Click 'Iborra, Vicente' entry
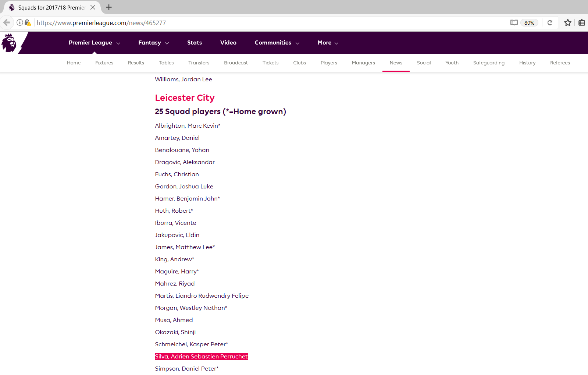Viewport: 588px width, 375px height. pyautogui.click(x=175, y=223)
